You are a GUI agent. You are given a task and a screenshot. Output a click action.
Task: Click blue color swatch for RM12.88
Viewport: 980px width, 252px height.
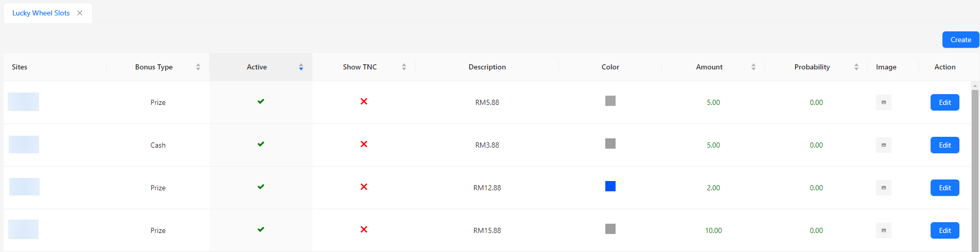pyautogui.click(x=610, y=186)
